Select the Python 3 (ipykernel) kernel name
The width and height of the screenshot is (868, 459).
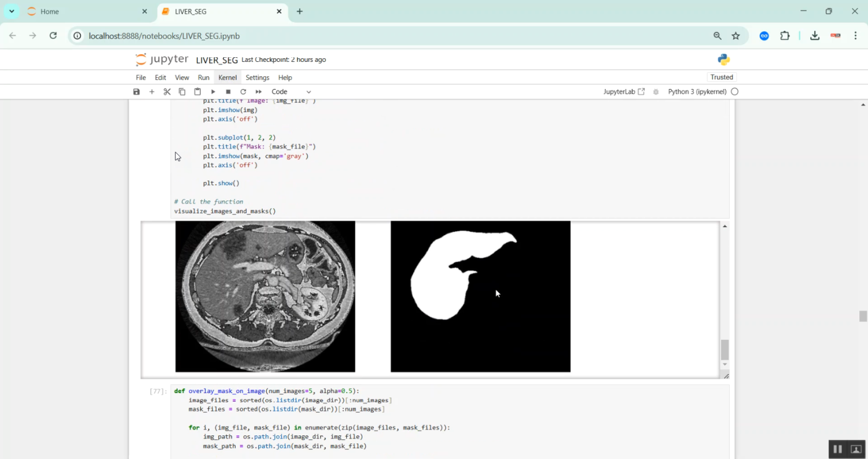[x=698, y=91]
